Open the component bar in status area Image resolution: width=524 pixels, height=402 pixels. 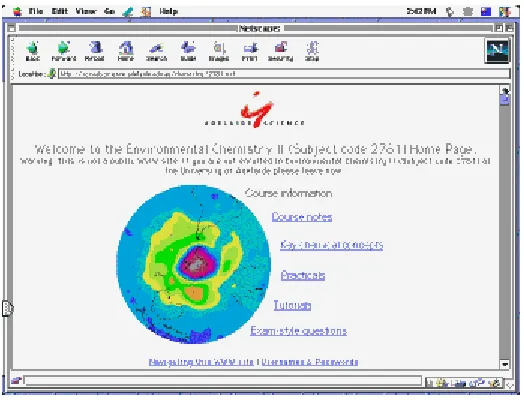464,382
